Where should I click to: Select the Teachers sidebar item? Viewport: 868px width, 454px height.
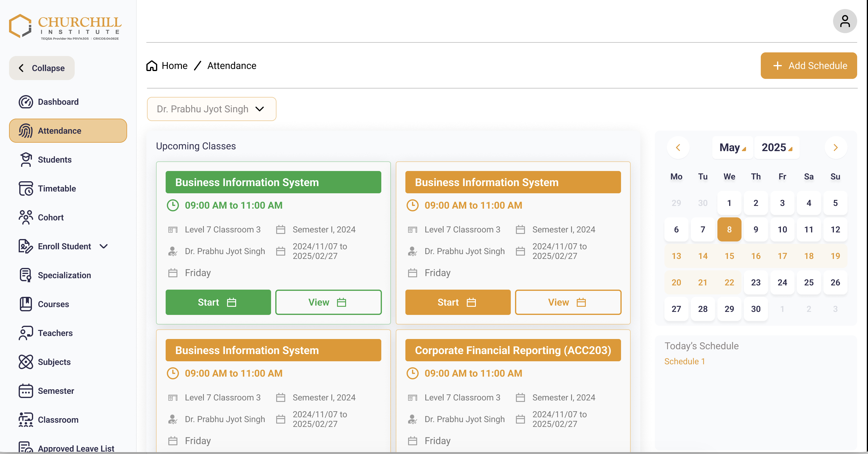[55, 333]
